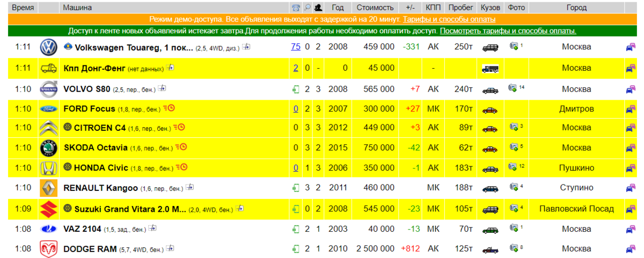The image size is (644, 258).
Task: Click the Ступино city cell
Action: (x=576, y=188)
